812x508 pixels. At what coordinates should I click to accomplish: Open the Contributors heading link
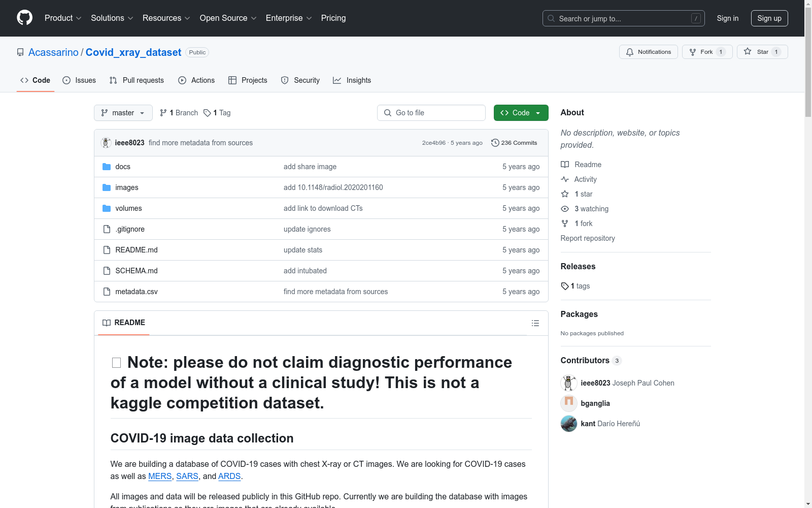591,360
